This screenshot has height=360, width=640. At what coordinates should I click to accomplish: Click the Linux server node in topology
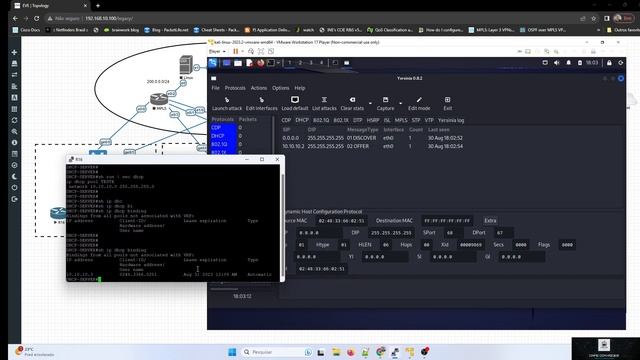(186, 65)
